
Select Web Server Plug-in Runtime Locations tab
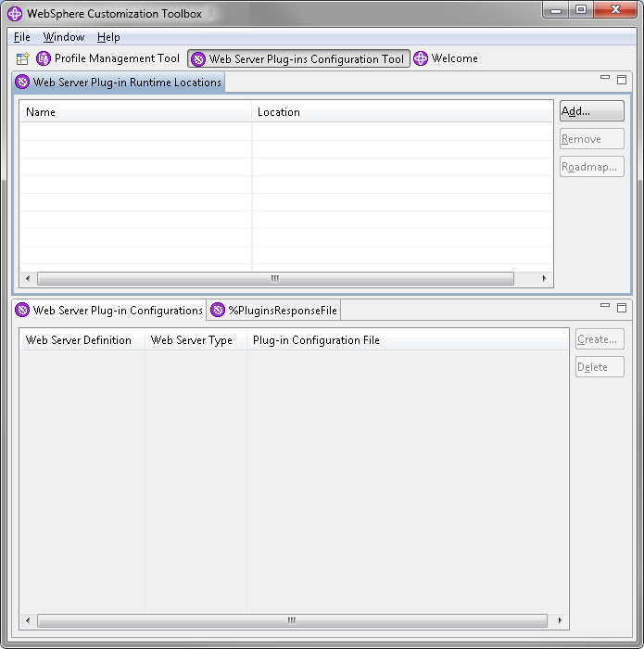click(x=119, y=82)
